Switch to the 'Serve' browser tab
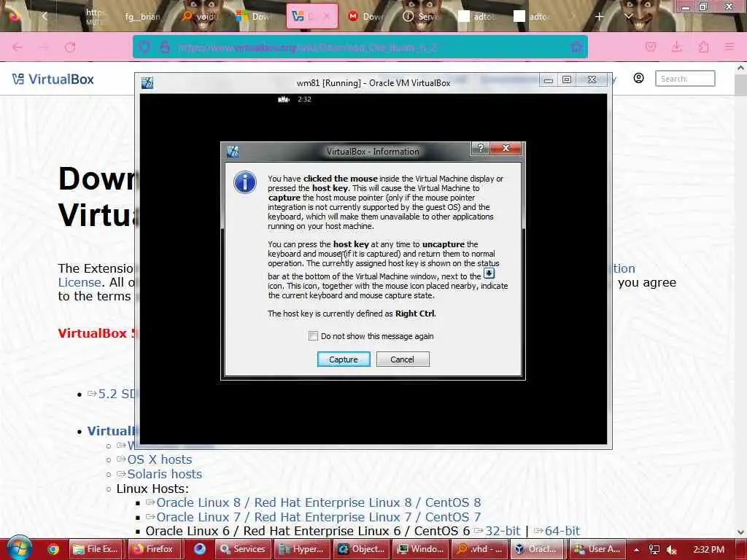Image resolution: width=747 pixels, height=560 pixels. click(422, 17)
